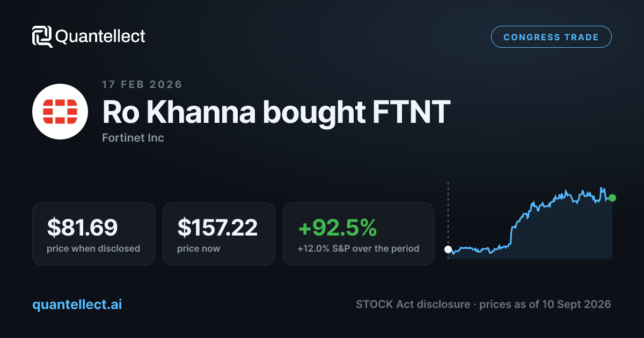Click the Quantellect logo icon
644x338 pixels.
42,36
